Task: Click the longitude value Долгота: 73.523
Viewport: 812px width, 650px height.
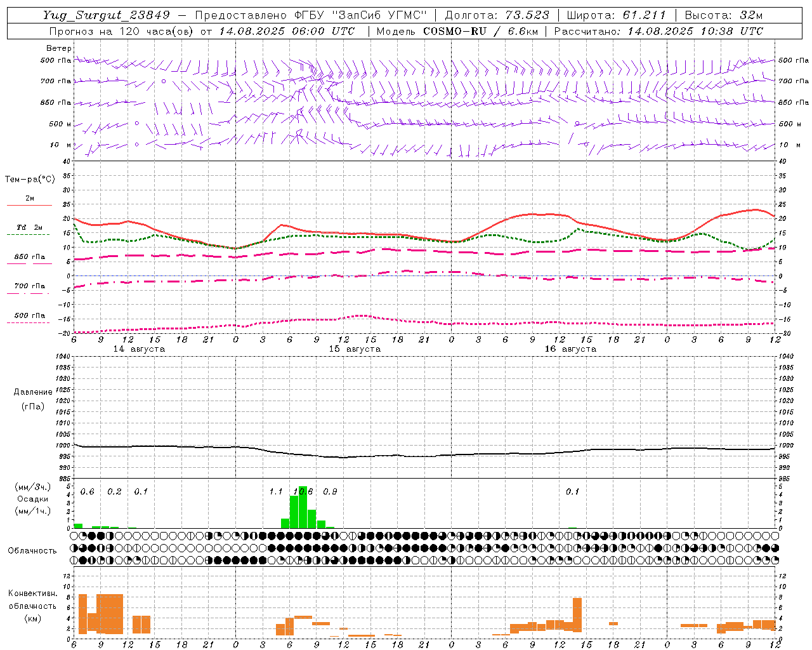Action: (497, 15)
